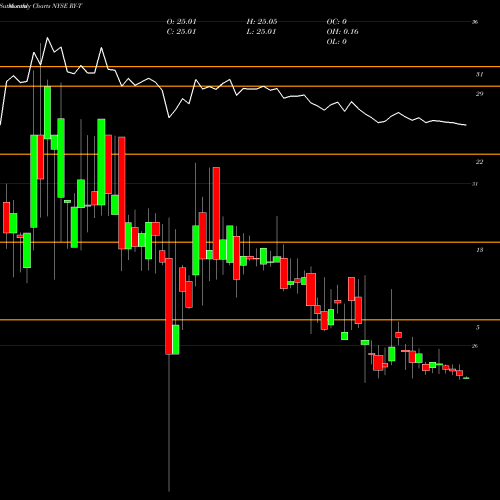Click the 29 price axis label

pyautogui.click(x=479, y=94)
